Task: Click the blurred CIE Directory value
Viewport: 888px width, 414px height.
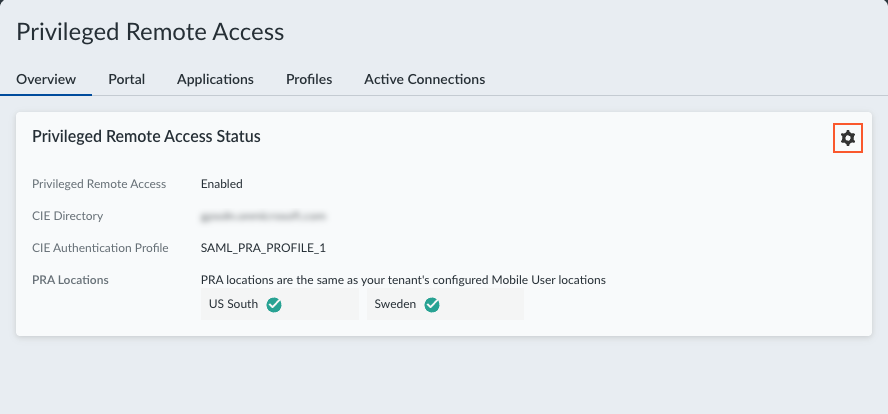Action: (264, 216)
